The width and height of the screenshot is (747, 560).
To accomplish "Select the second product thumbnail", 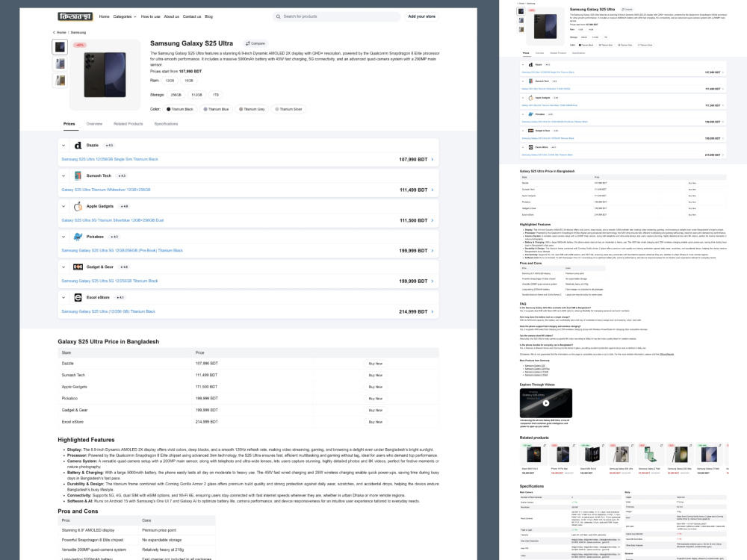I will 60,63.
